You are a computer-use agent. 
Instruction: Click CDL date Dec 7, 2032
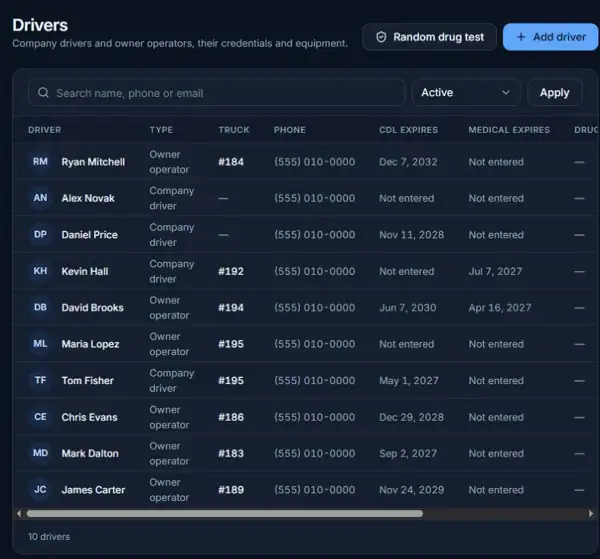coord(408,162)
